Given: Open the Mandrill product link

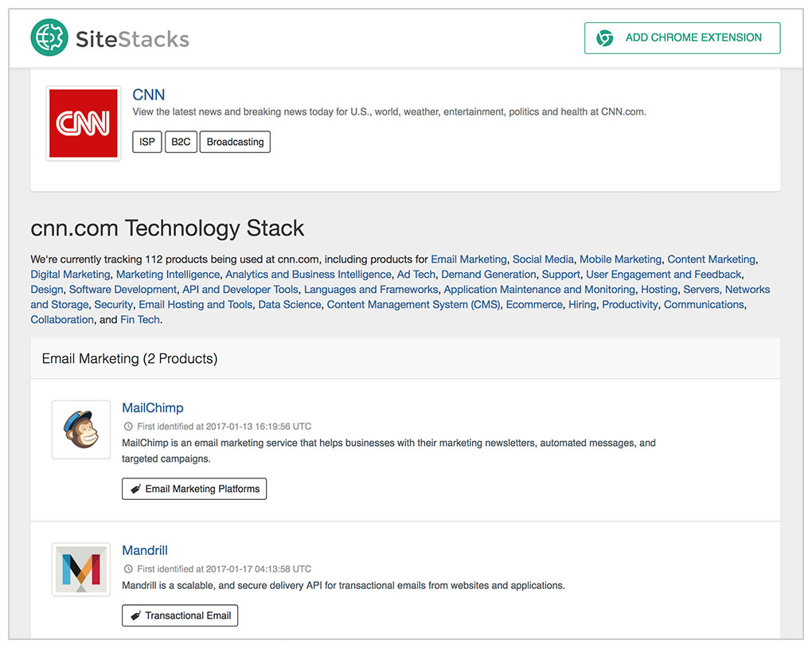Looking at the screenshot, I should click(x=145, y=550).
